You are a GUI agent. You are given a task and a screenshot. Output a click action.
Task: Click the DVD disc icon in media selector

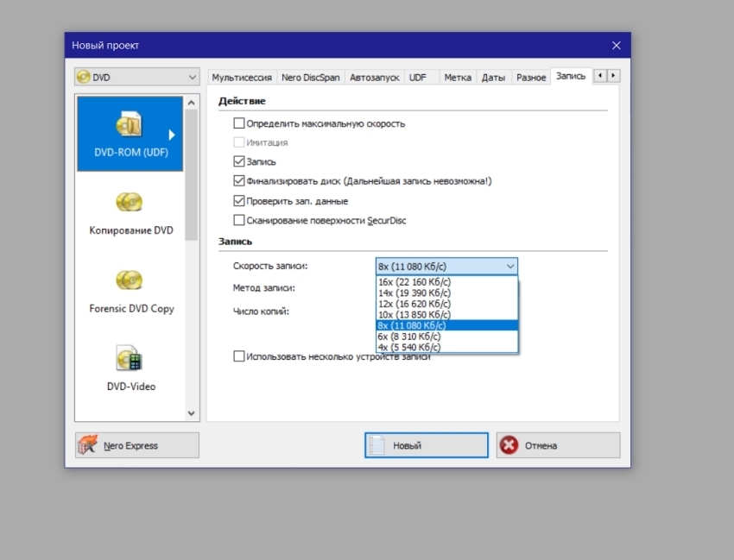(83, 77)
